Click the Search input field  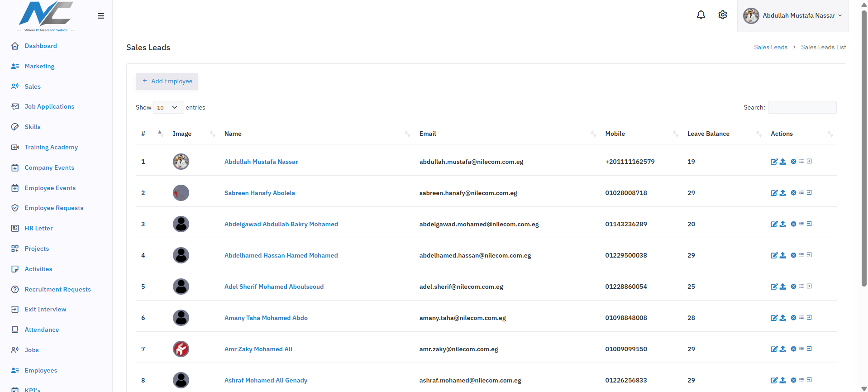[x=802, y=107]
